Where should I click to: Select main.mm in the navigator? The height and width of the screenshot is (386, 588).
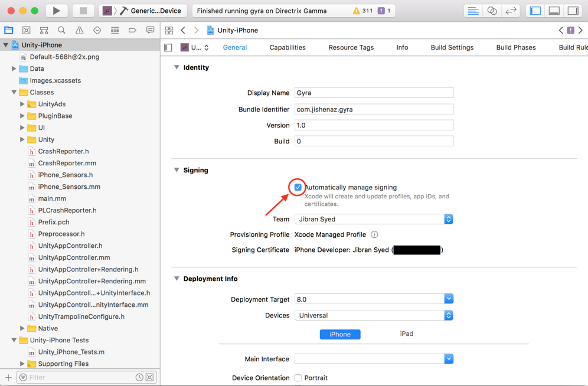point(80,199)
